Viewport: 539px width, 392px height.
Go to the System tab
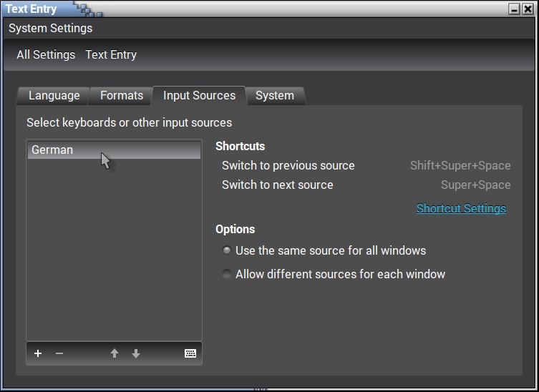[x=274, y=96]
